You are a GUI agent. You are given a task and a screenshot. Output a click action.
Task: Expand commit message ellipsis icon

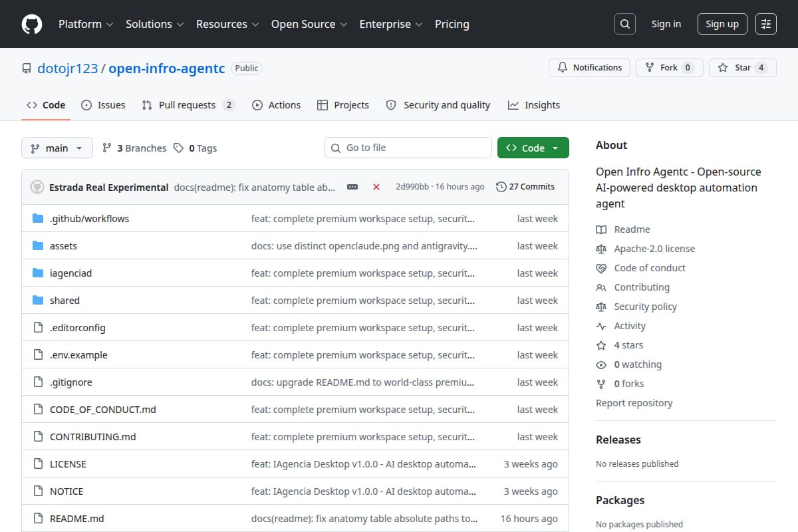coord(352,187)
